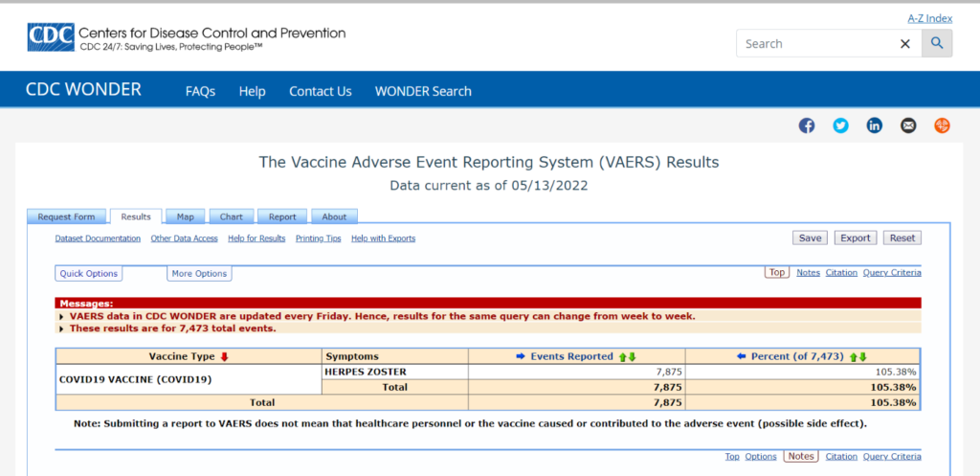Click the 'Data current as of 05/13/2022' text
980x476 pixels.
tap(489, 185)
